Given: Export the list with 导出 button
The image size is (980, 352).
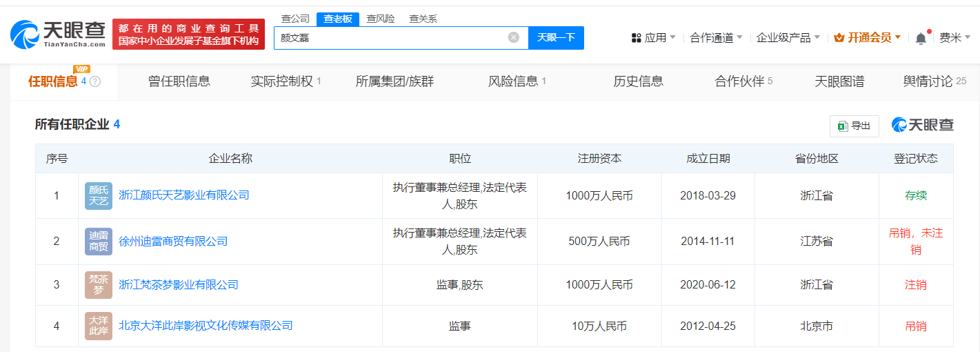Looking at the screenshot, I should tap(854, 126).
